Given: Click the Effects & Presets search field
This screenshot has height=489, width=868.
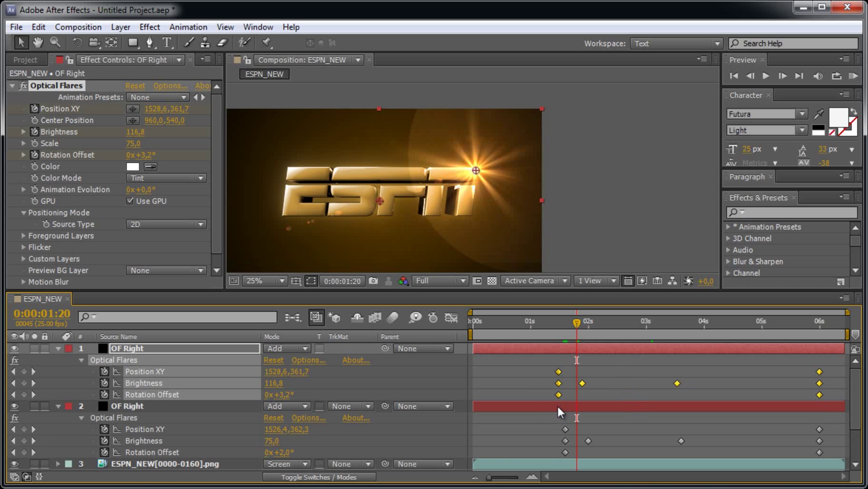Looking at the screenshot, I should [x=791, y=212].
